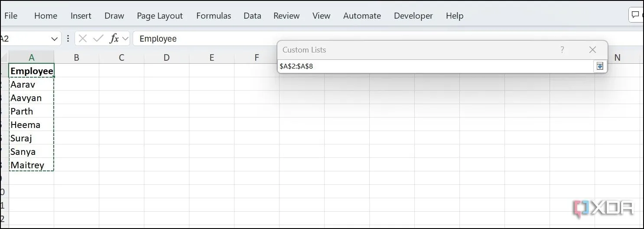Click the Page Layout tab
The image size is (644, 229).
tap(159, 16)
